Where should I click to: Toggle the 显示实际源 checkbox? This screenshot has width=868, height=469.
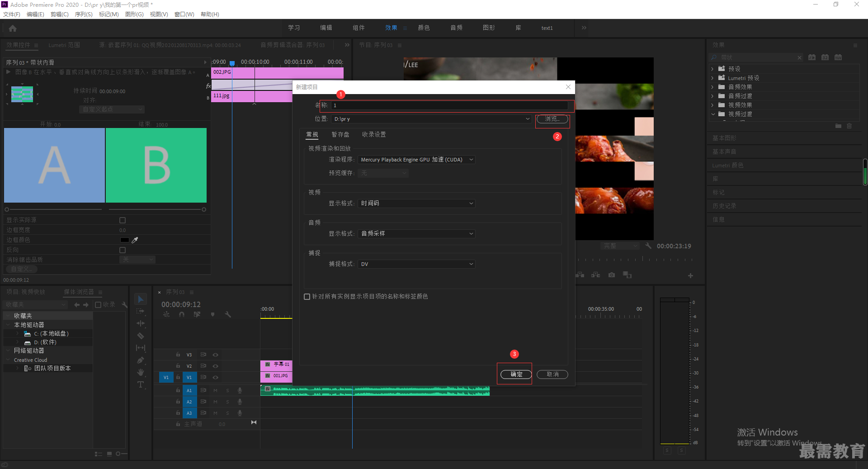(x=123, y=220)
